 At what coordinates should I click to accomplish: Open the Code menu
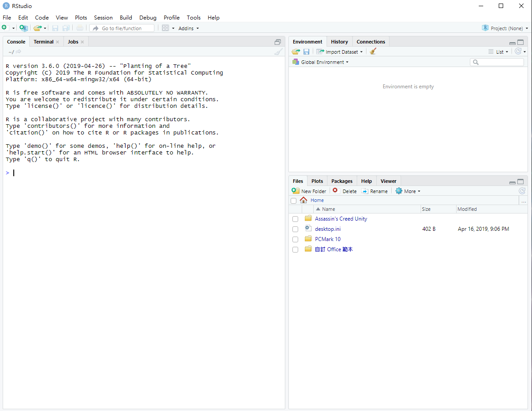(x=42, y=18)
